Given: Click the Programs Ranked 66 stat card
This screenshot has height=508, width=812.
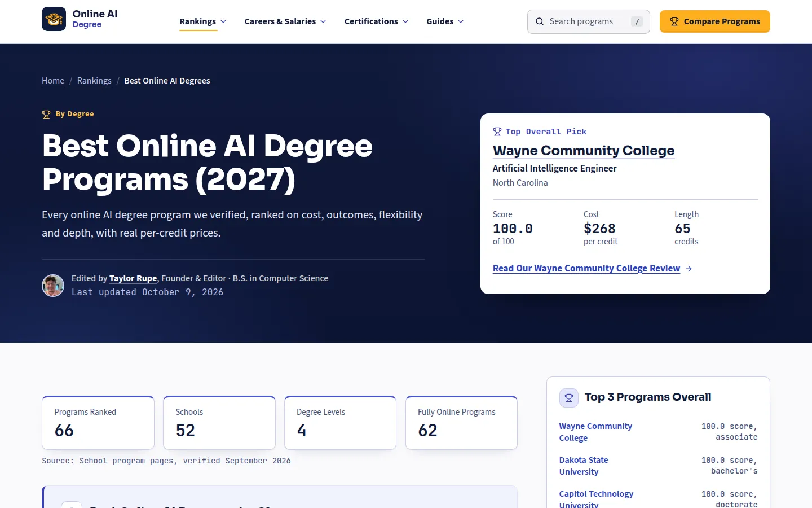Looking at the screenshot, I should (x=98, y=423).
